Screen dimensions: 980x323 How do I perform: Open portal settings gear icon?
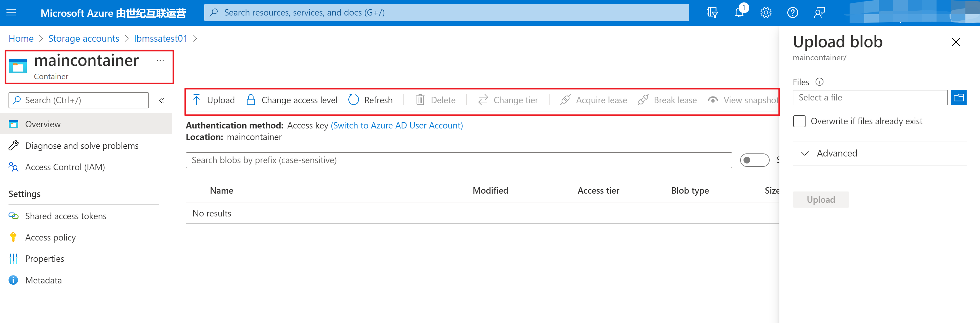[x=765, y=12]
